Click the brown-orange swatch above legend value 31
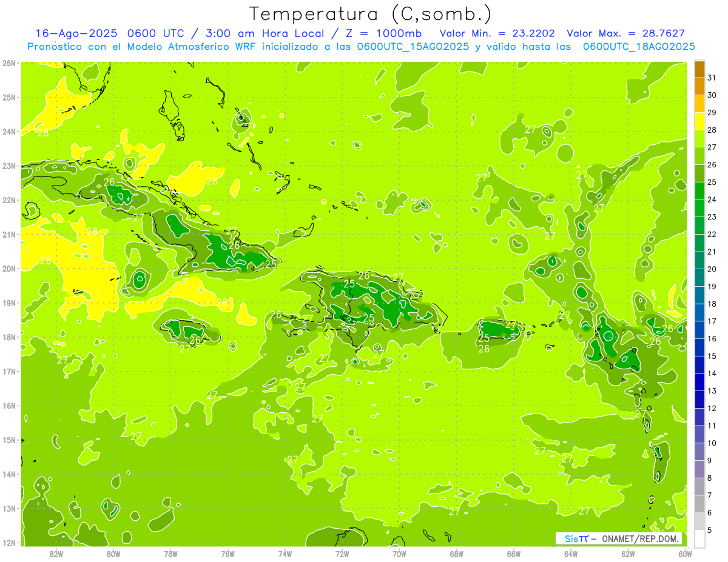 pos(699,69)
